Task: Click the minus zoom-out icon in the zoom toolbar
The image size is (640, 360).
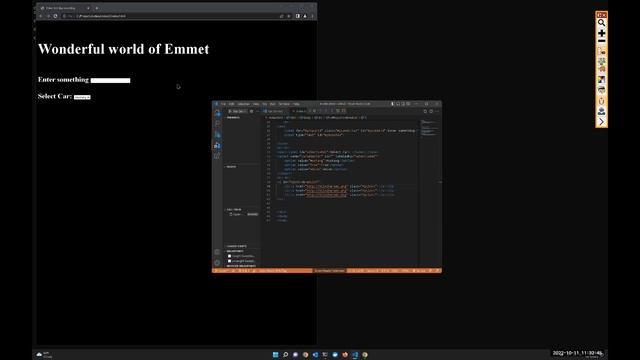Action: click(x=602, y=41)
